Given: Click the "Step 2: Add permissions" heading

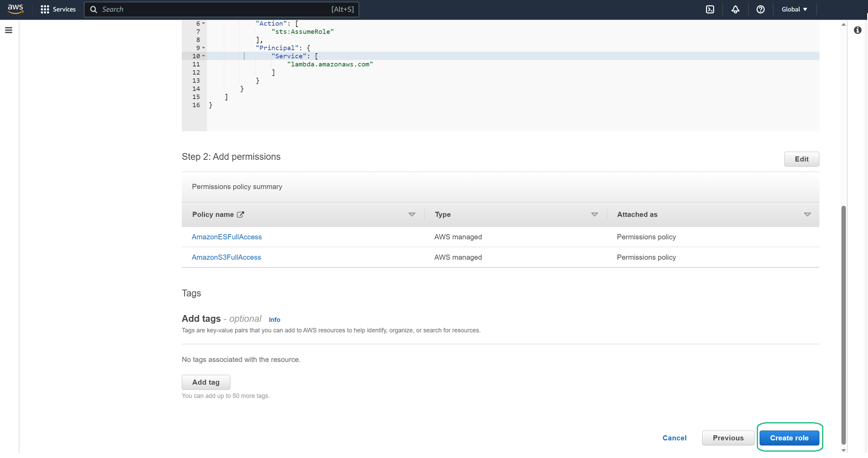Looking at the screenshot, I should click(231, 156).
